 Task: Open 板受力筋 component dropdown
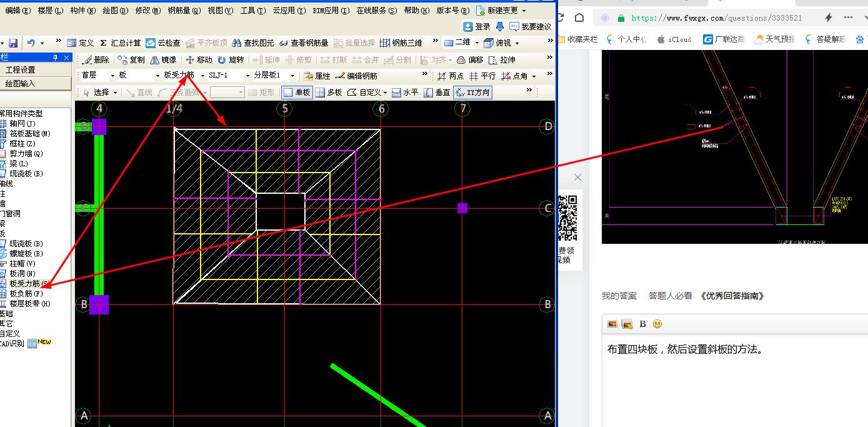pyautogui.click(x=202, y=76)
